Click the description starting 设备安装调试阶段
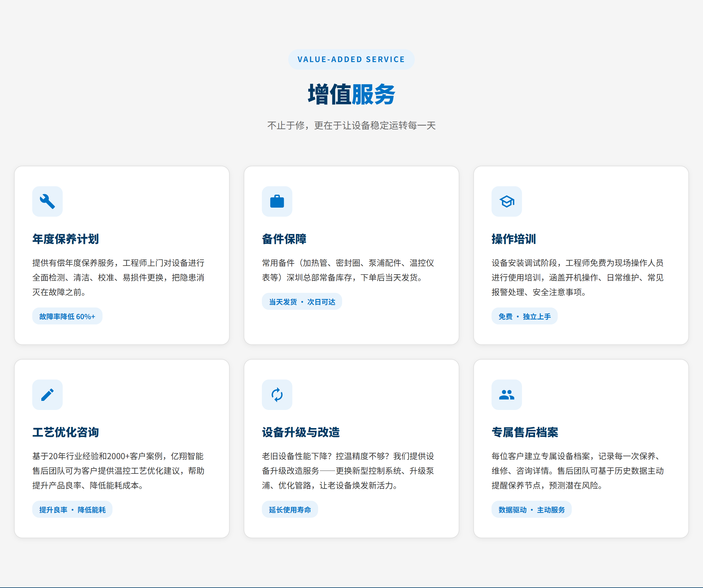The image size is (703, 588). tap(577, 277)
